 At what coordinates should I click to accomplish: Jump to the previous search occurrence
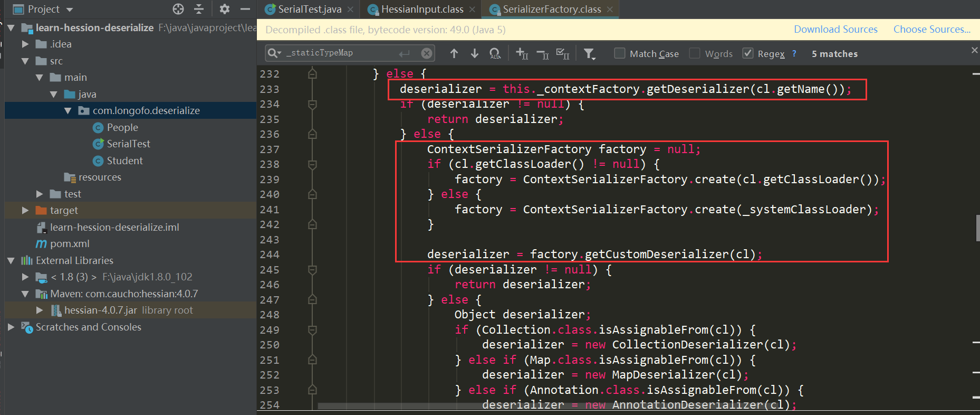[454, 53]
